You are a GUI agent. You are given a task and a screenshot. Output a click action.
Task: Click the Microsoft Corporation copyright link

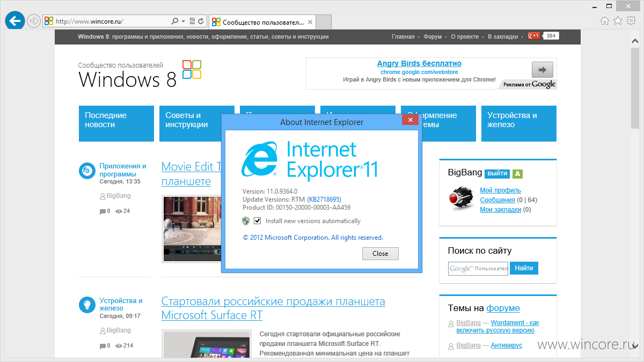click(x=313, y=238)
